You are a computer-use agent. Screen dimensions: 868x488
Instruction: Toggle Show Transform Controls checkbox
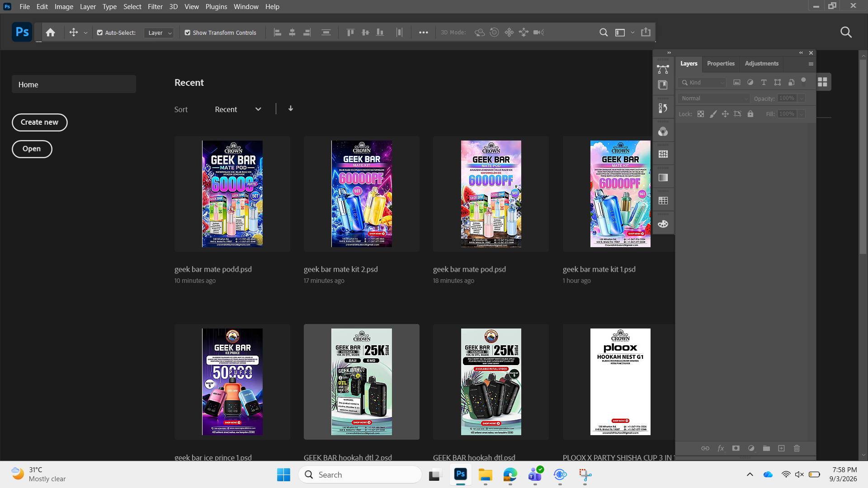tap(187, 33)
